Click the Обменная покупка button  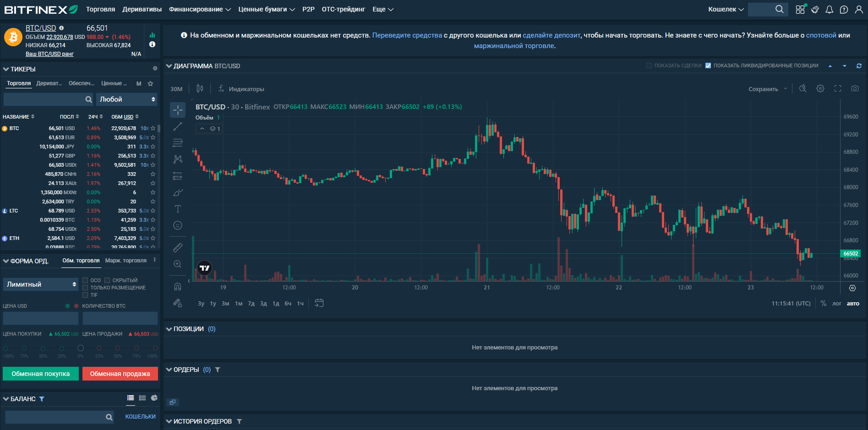[41, 374]
